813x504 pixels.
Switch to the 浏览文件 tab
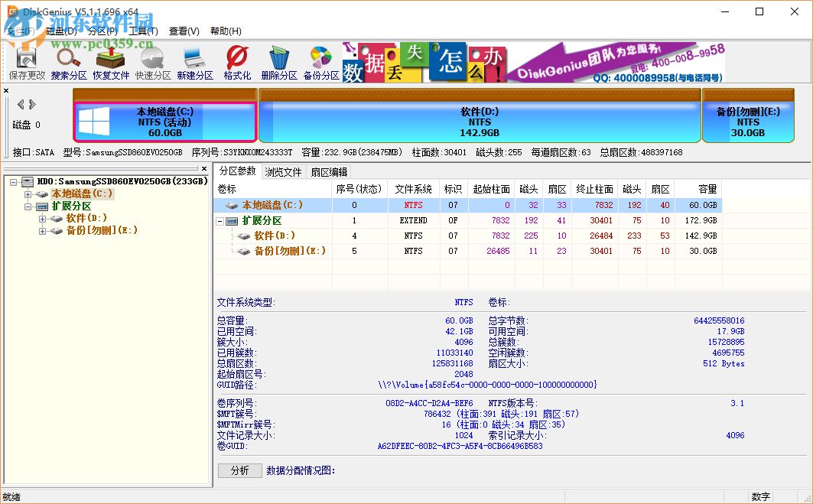283,172
